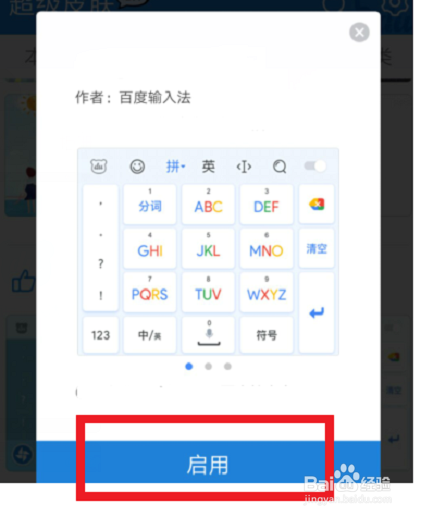Select the cursor move tool icon
Viewport: 421px width, 517px height.
click(x=244, y=166)
